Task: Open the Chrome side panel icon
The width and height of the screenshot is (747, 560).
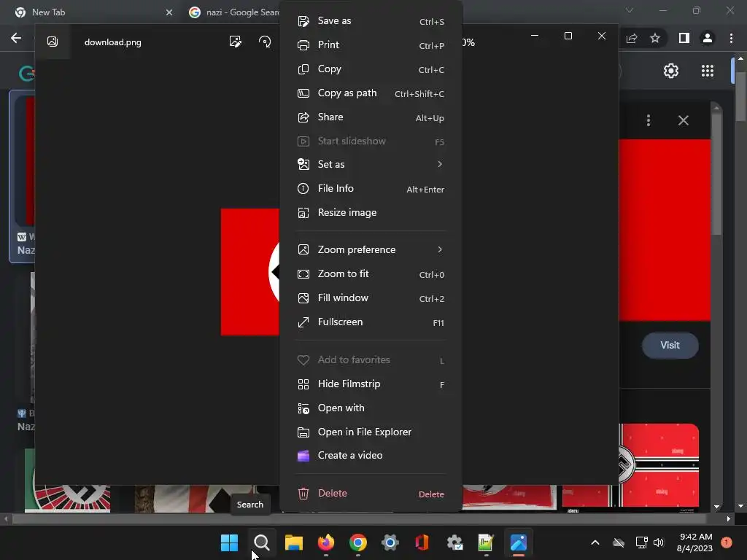Action: [x=684, y=38]
